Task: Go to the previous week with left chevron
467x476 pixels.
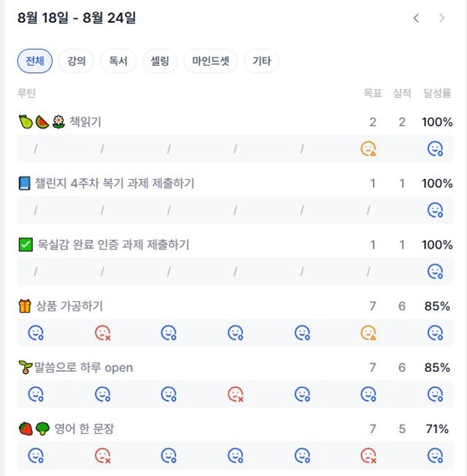Action: point(416,18)
